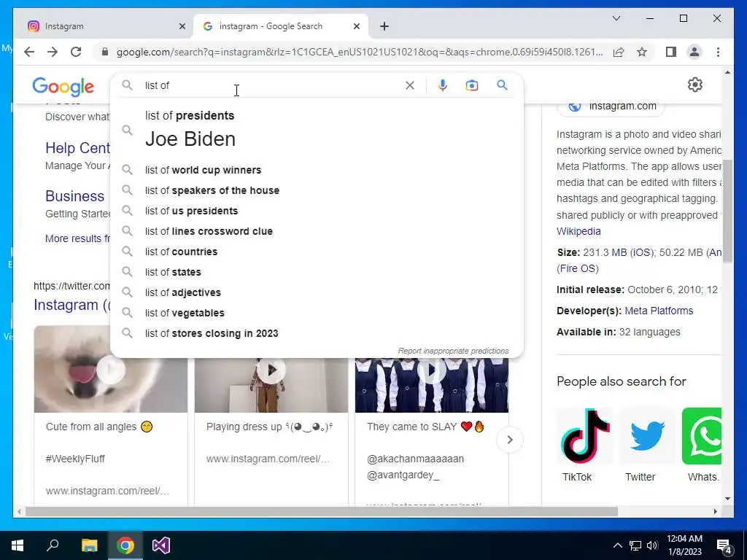
Task: Close the Google Search tab
Action: 356,26
